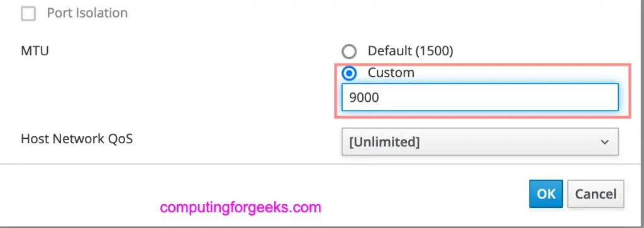Select the Custom MTU radio button
Image resolution: width=644 pixels, height=228 pixels.
point(349,73)
